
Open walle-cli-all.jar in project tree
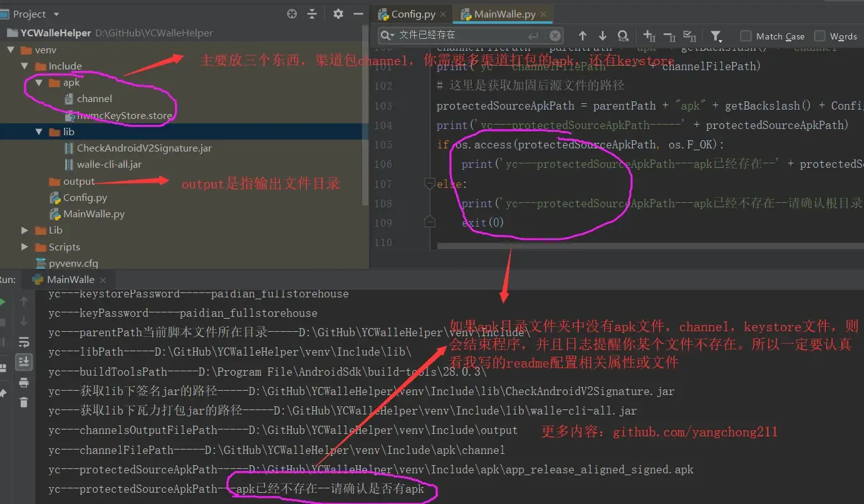[109, 165]
